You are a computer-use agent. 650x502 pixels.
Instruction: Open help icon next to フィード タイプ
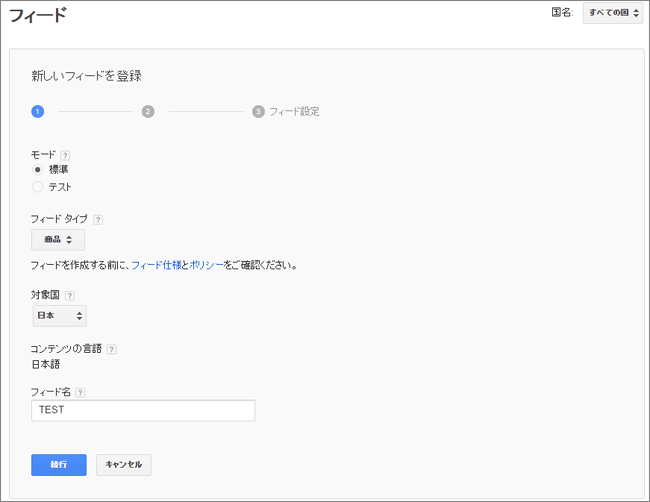point(98,220)
